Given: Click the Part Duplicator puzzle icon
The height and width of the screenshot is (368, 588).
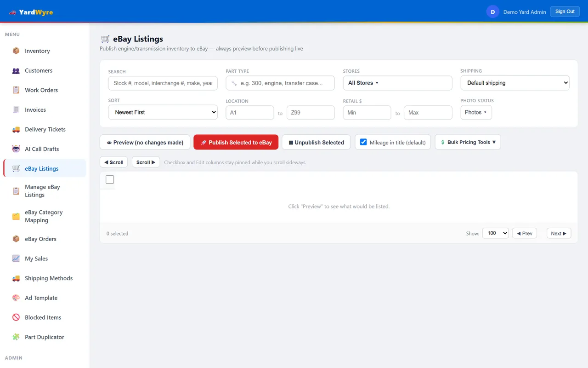Looking at the screenshot, I should click(x=16, y=337).
